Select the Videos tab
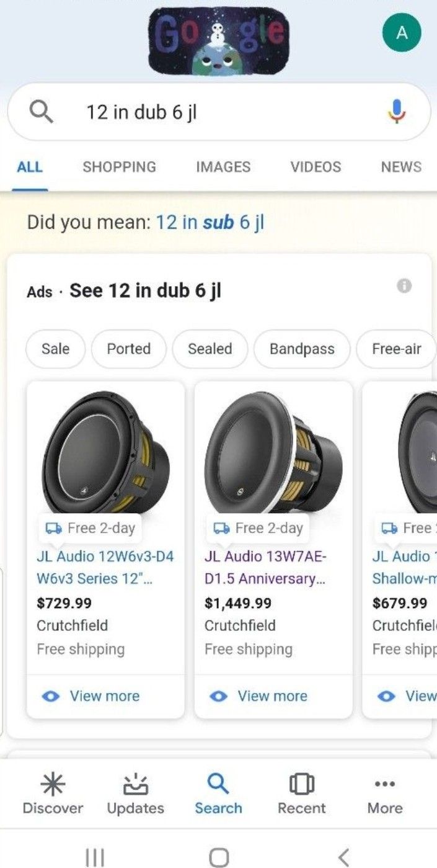The height and width of the screenshot is (868, 437). [316, 167]
